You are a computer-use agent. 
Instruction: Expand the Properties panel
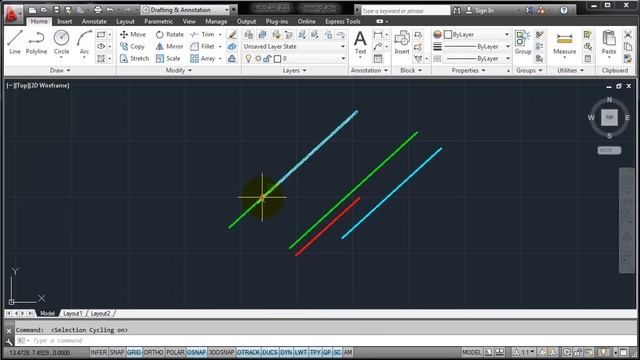coord(469,71)
